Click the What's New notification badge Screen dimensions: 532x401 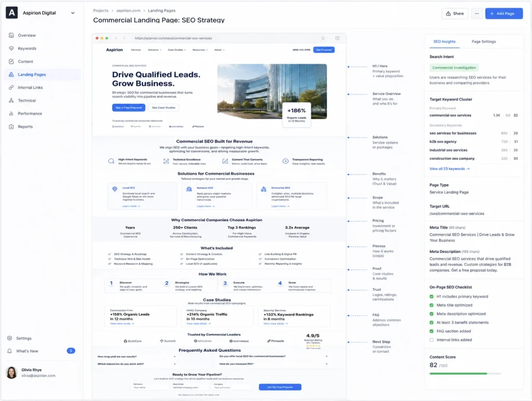[x=71, y=351]
